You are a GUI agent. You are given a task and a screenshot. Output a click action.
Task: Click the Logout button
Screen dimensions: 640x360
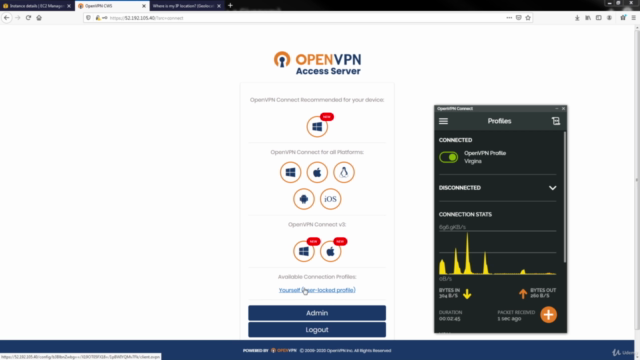(x=317, y=330)
